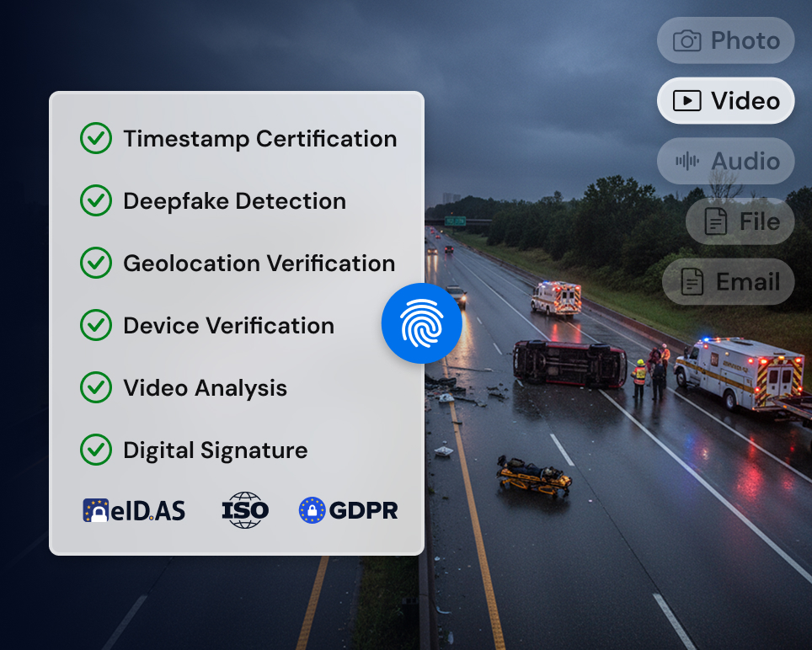Click the Digital Signature label
The height and width of the screenshot is (650, 812).
tap(215, 450)
